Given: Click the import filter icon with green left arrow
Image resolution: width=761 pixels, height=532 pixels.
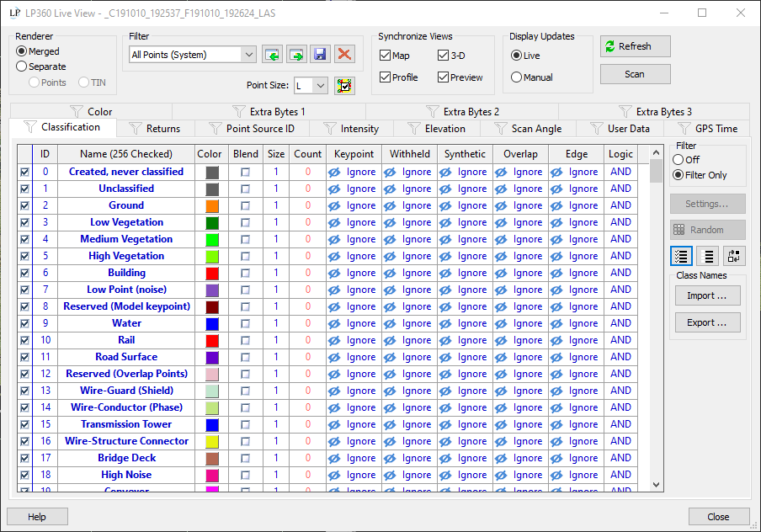Looking at the screenshot, I should (x=272, y=55).
